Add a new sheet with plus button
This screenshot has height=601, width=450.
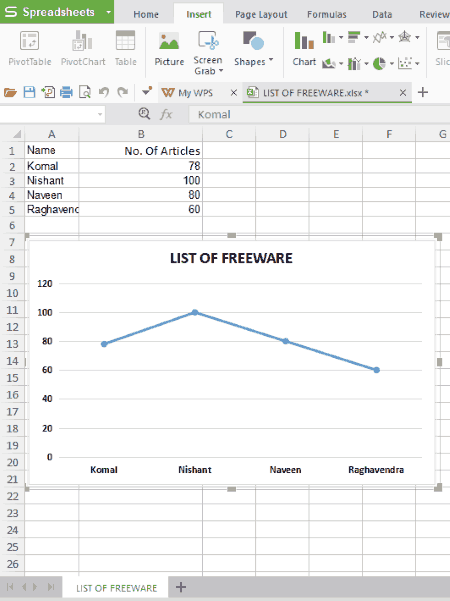(x=181, y=587)
